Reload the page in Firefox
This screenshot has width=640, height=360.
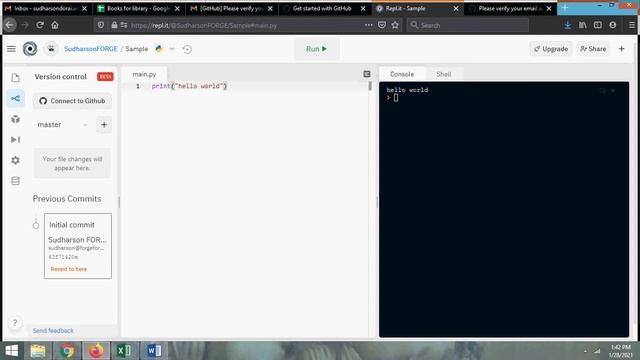click(x=40, y=25)
